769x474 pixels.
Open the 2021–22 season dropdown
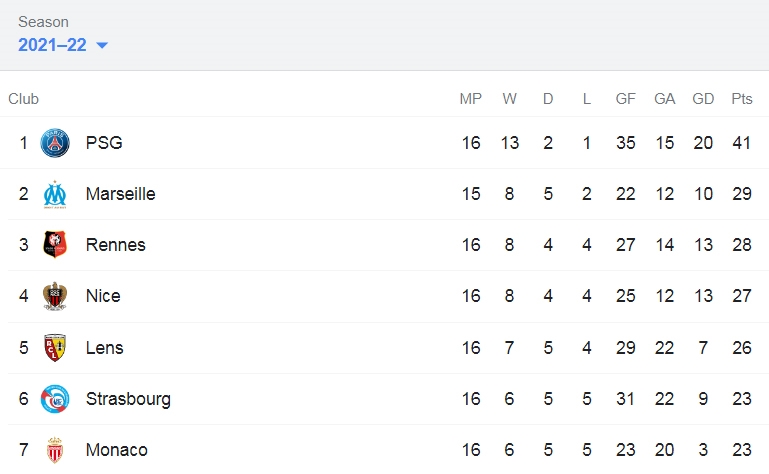63,45
